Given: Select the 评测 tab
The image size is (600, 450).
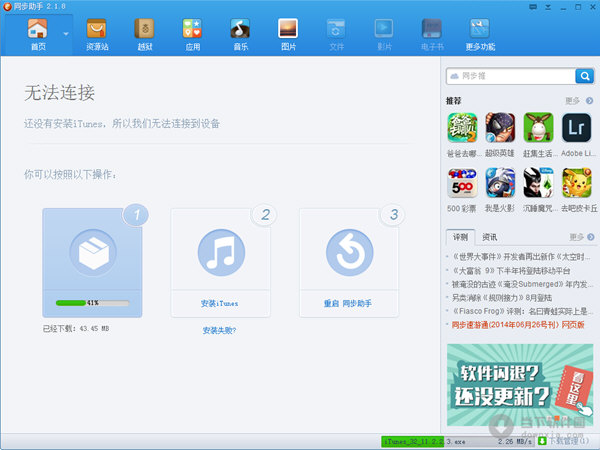Looking at the screenshot, I should 460,238.
